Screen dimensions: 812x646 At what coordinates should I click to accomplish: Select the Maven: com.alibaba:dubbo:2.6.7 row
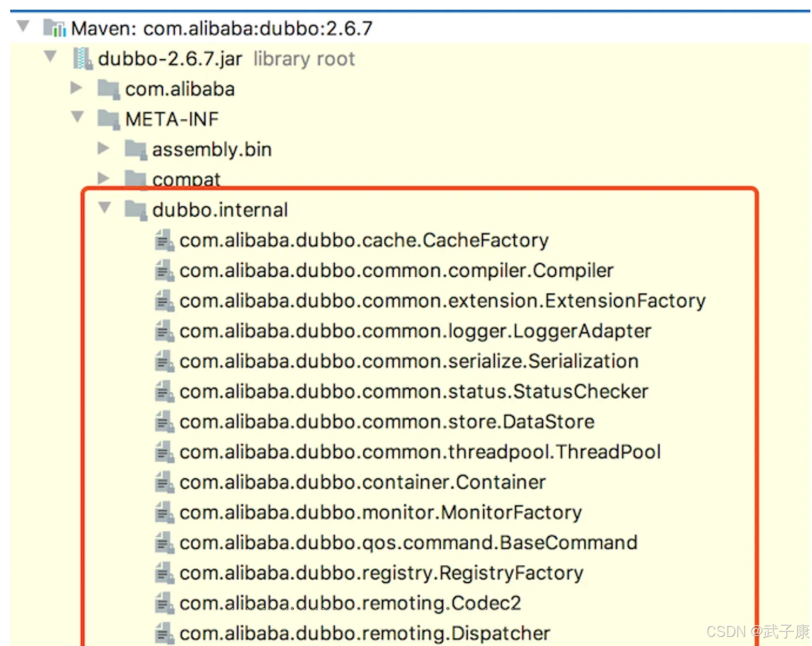point(222,28)
